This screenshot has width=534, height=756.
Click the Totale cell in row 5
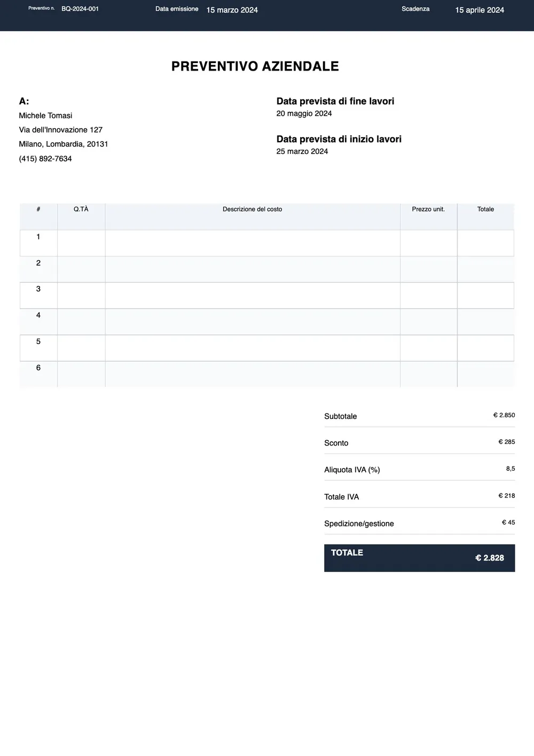tap(486, 348)
